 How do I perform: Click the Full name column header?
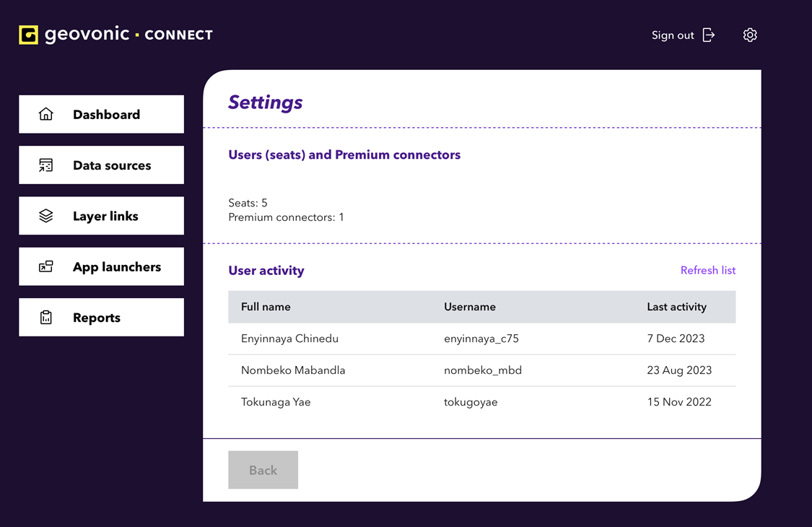(266, 306)
